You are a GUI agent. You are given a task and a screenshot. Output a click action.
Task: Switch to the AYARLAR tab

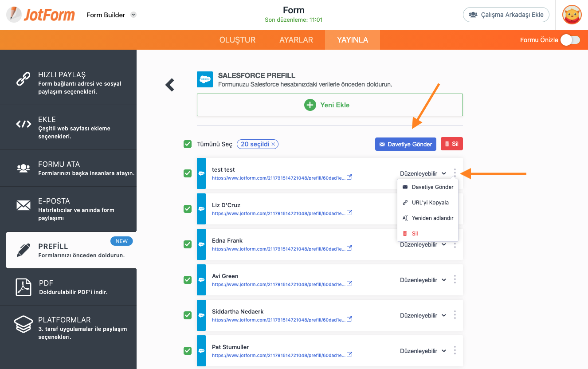tap(296, 40)
